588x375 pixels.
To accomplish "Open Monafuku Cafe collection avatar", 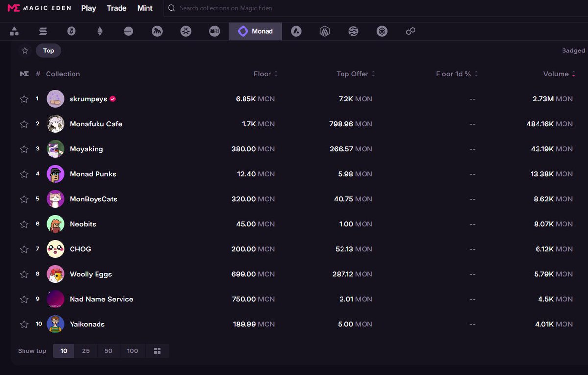I will point(55,124).
